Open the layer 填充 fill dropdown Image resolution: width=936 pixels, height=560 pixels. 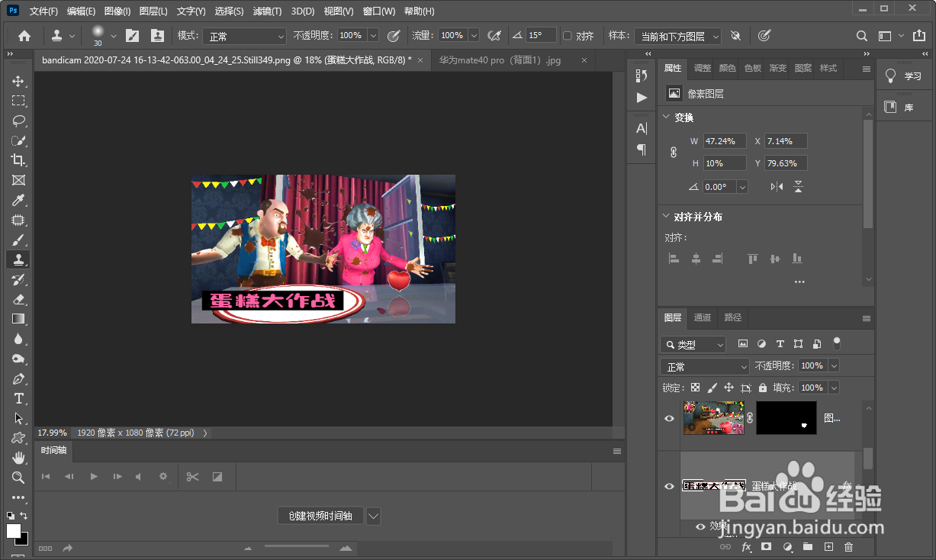coord(834,388)
